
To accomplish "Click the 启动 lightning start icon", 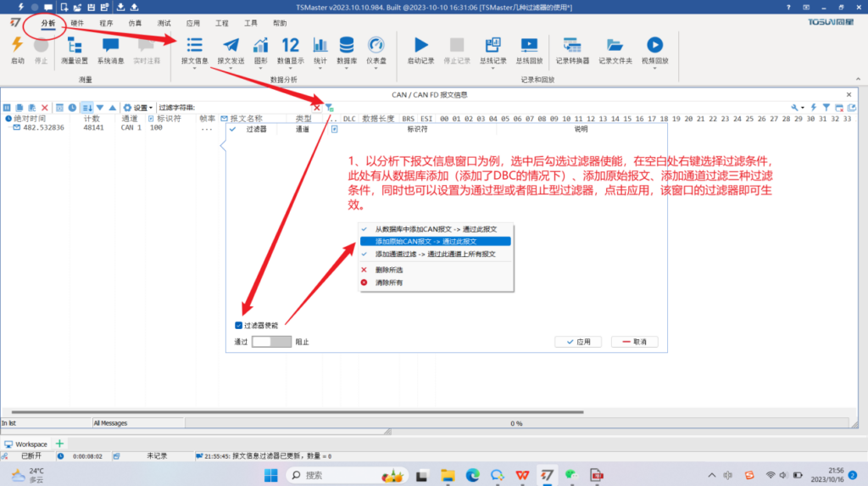I will click(17, 49).
